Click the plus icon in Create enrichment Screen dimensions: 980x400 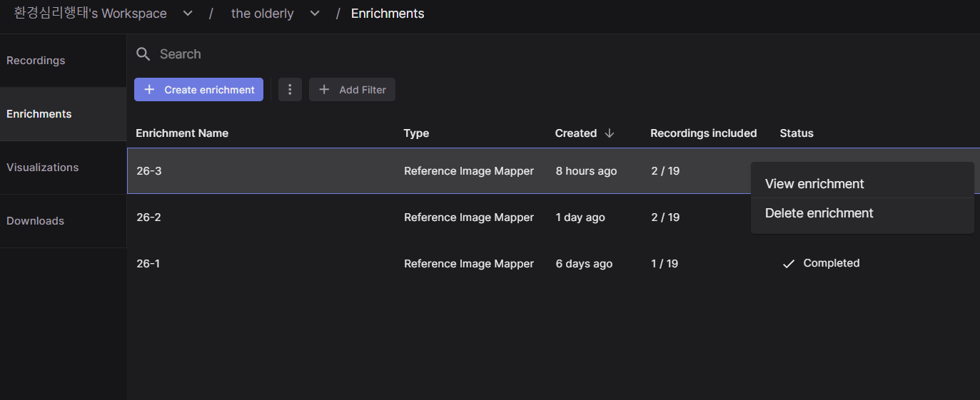pyautogui.click(x=149, y=90)
